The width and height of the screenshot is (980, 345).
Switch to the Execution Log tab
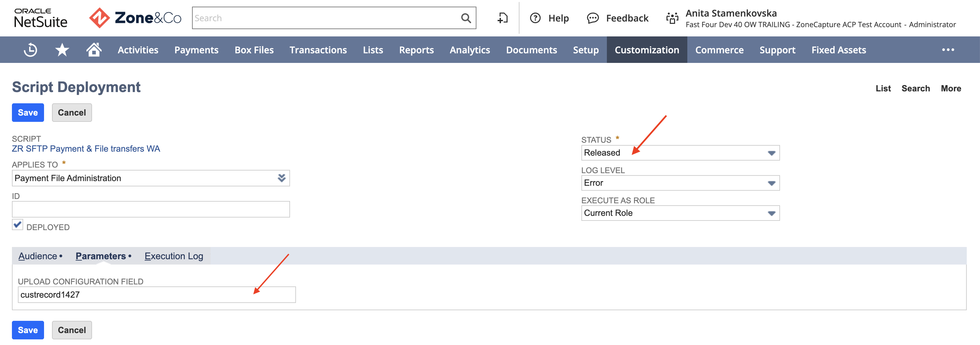point(173,256)
